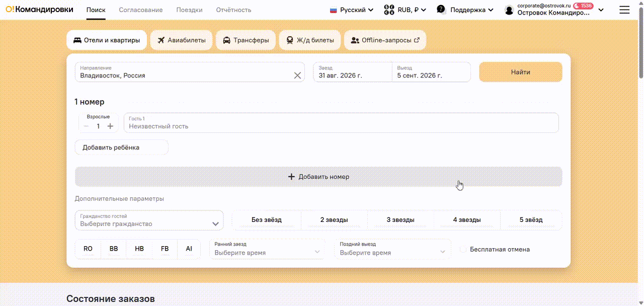Open the Согласование menu item
The height and width of the screenshot is (306, 644).
(141, 10)
